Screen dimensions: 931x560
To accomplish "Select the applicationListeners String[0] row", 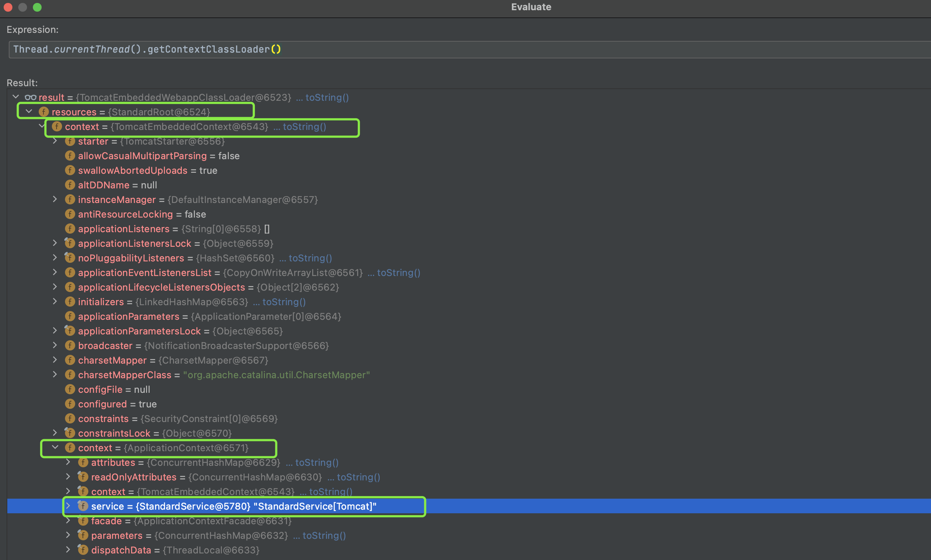I will point(469,229).
